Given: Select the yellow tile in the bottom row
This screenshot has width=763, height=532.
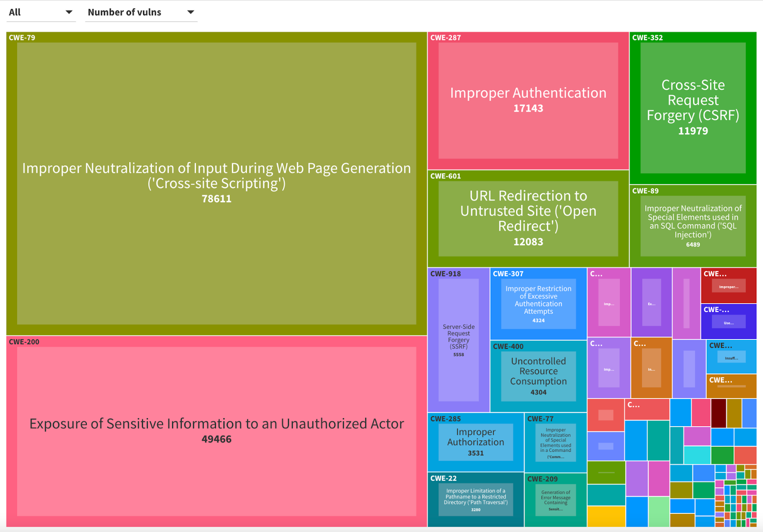Looking at the screenshot, I should point(606,516).
